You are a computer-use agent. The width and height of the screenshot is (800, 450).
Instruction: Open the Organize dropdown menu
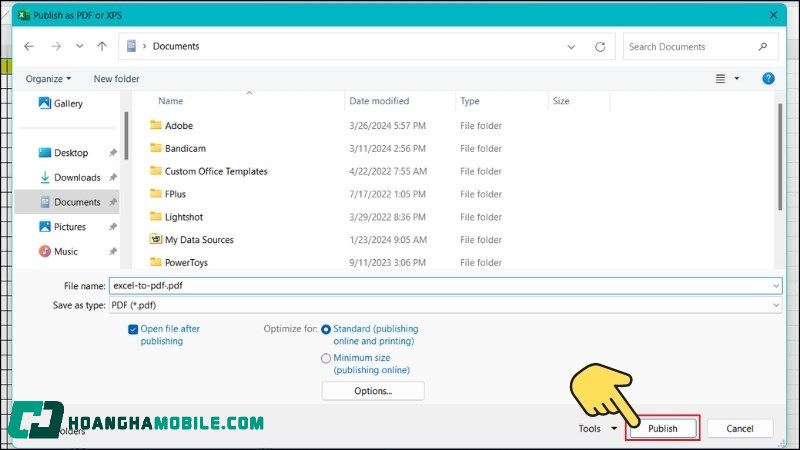(x=48, y=79)
